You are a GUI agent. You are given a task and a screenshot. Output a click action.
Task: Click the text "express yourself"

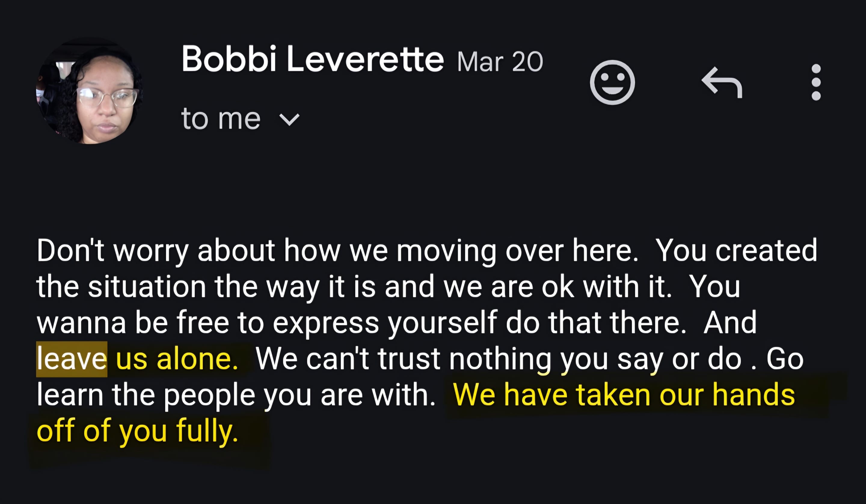click(385, 323)
